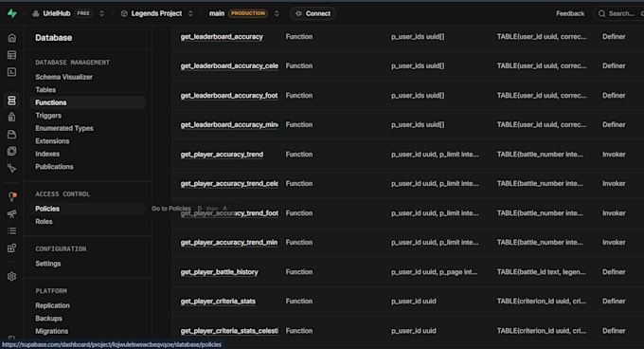644x349 pixels.
Task: Open Observability telescope icon
Action: pyautogui.click(x=12, y=213)
